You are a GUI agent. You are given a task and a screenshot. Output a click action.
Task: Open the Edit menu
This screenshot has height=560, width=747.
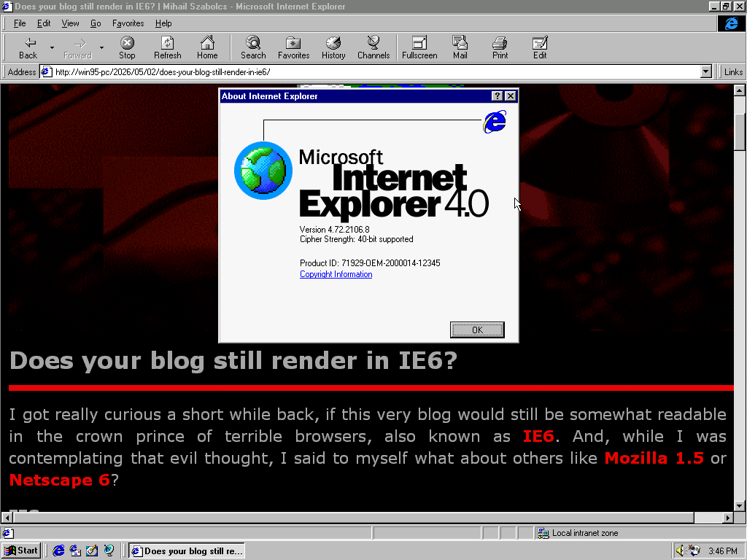(44, 23)
